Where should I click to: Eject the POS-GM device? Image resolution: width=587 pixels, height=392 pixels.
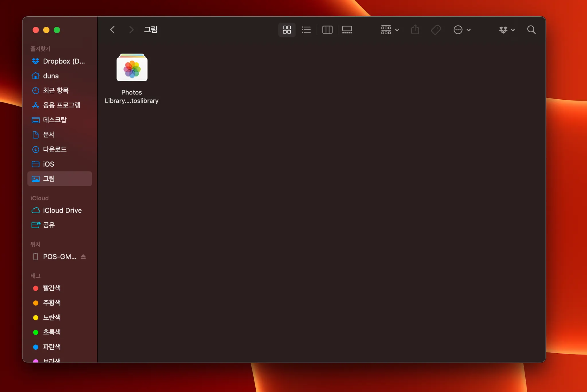tap(83, 257)
